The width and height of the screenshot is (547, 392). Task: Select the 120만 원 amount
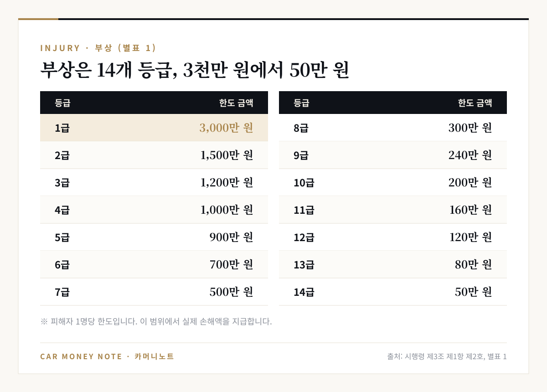[x=471, y=237]
